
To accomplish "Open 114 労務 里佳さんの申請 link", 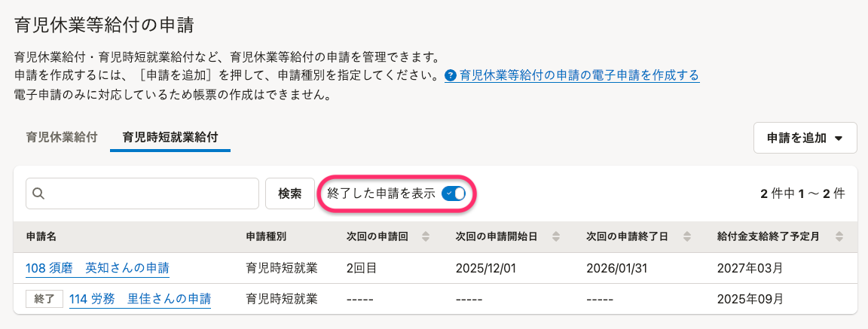I will click(x=140, y=299).
